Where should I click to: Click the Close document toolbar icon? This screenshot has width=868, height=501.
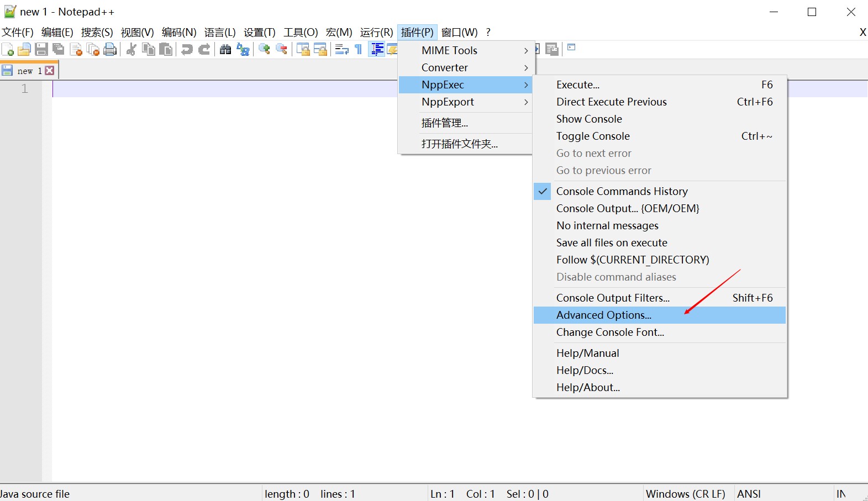pos(76,50)
